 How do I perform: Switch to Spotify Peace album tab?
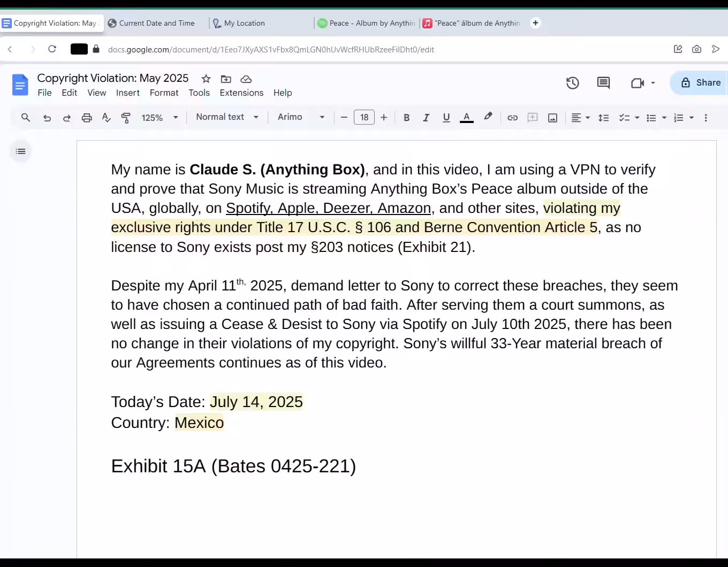tap(367, 23)
